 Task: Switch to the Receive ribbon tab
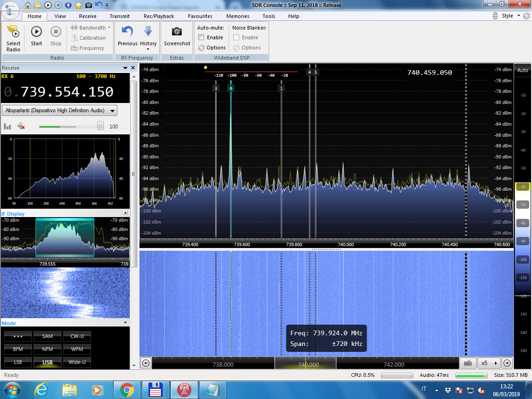click(88, 16)
